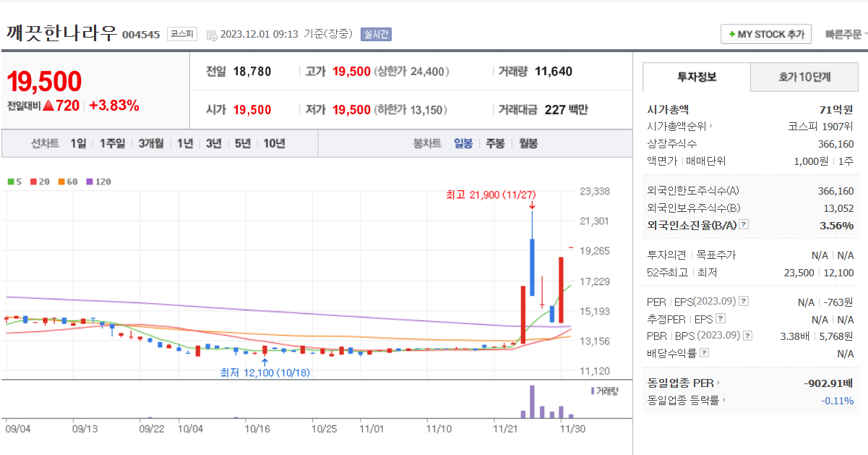Click the 상한가 24,400 text

[x=411, y=72]
